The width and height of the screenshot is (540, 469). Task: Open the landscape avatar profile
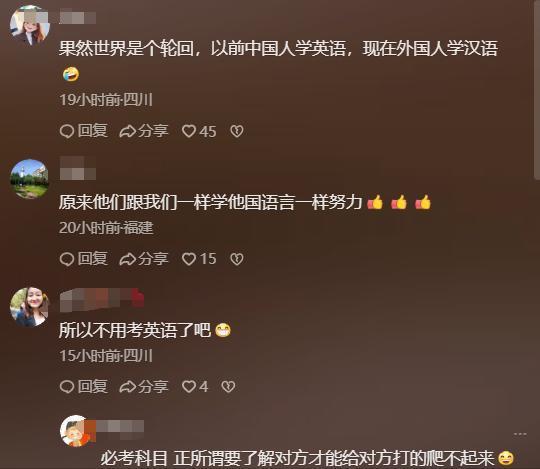[x=30, y=179]
